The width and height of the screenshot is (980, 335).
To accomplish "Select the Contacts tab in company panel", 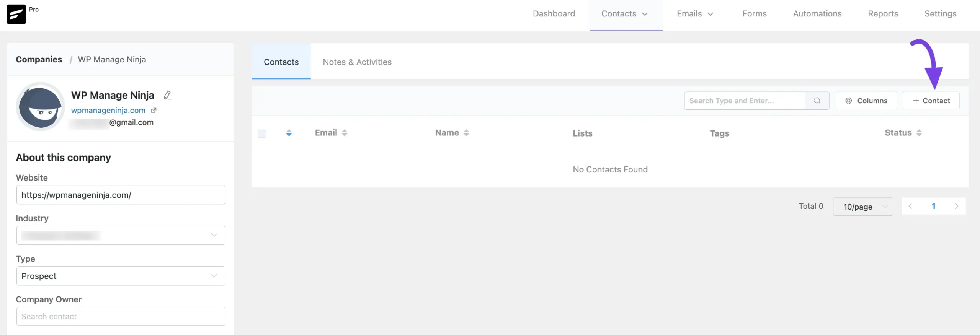I will (281, 62).
